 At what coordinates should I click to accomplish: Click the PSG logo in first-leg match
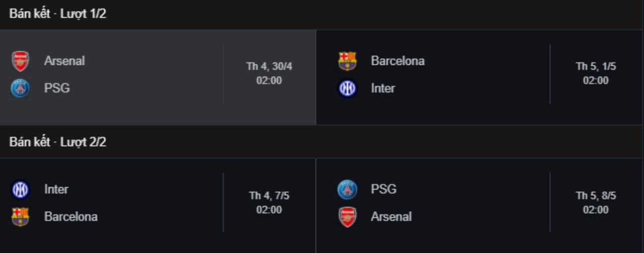coord(20,89)
